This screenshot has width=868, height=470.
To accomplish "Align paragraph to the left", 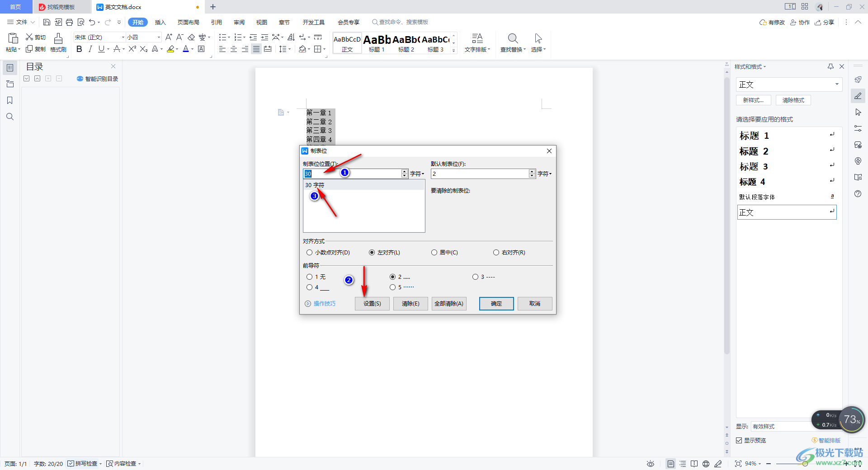I will click(222, 49).
